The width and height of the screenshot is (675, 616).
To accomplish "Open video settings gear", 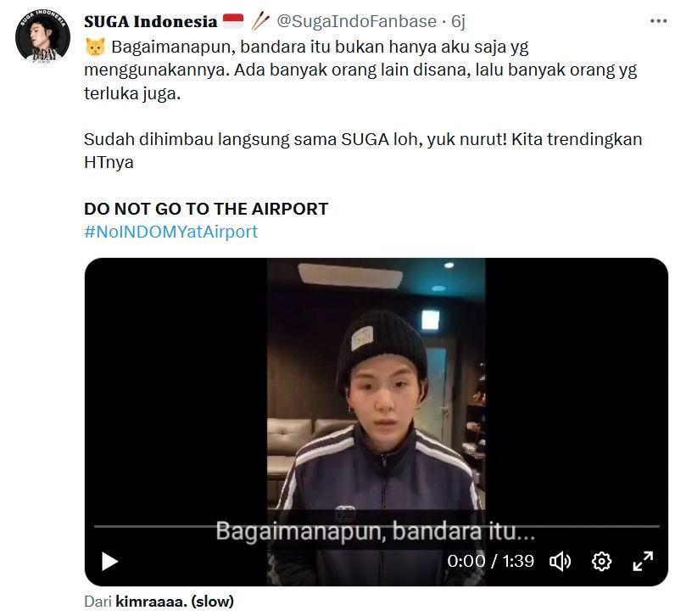I will click(x=601, y=562).
